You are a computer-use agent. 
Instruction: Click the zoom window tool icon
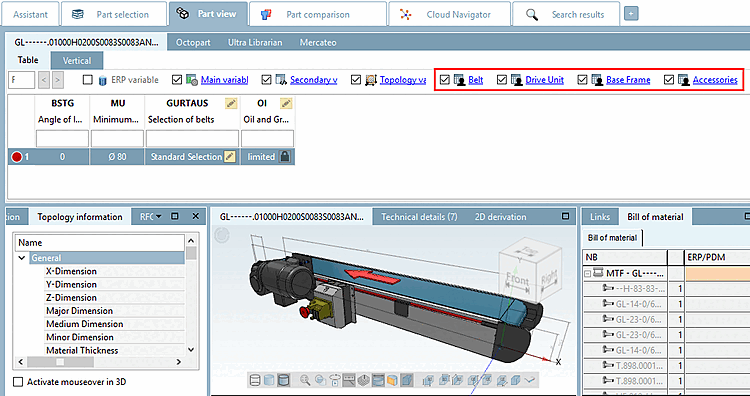tap(320, 380)
